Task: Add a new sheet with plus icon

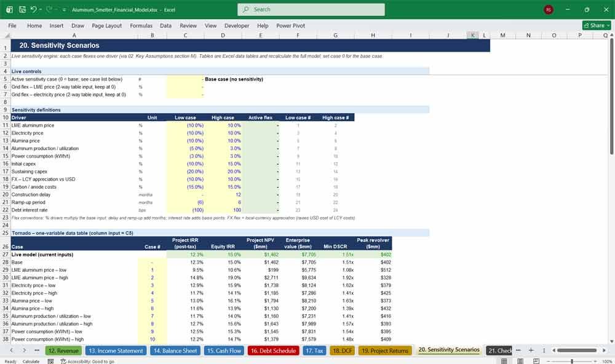Action: (x=531, y=350)
